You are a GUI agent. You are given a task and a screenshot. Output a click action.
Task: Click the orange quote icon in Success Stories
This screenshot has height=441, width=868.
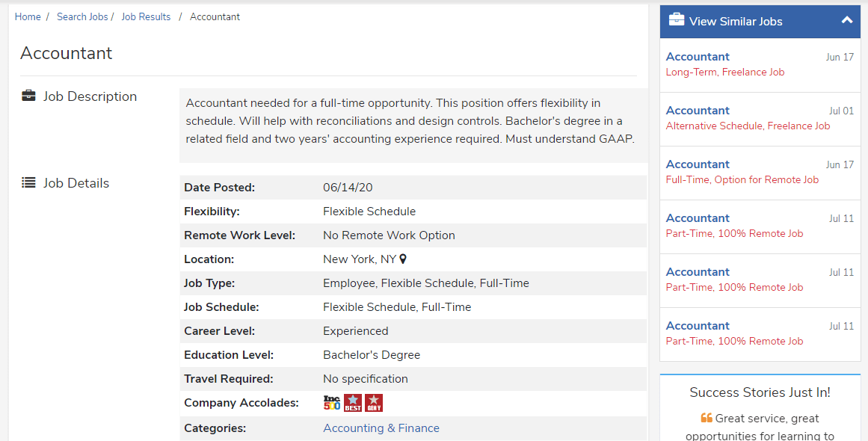pos(707,418)
